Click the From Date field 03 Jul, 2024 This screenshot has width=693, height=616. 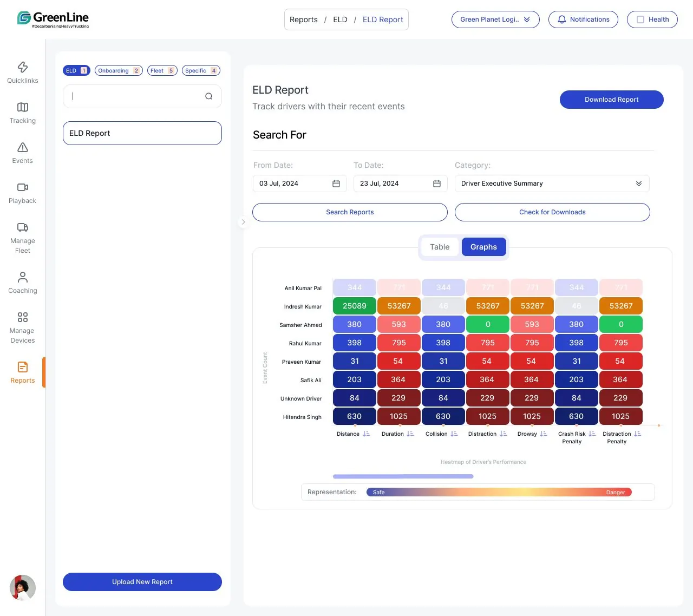tap(299, 184)
